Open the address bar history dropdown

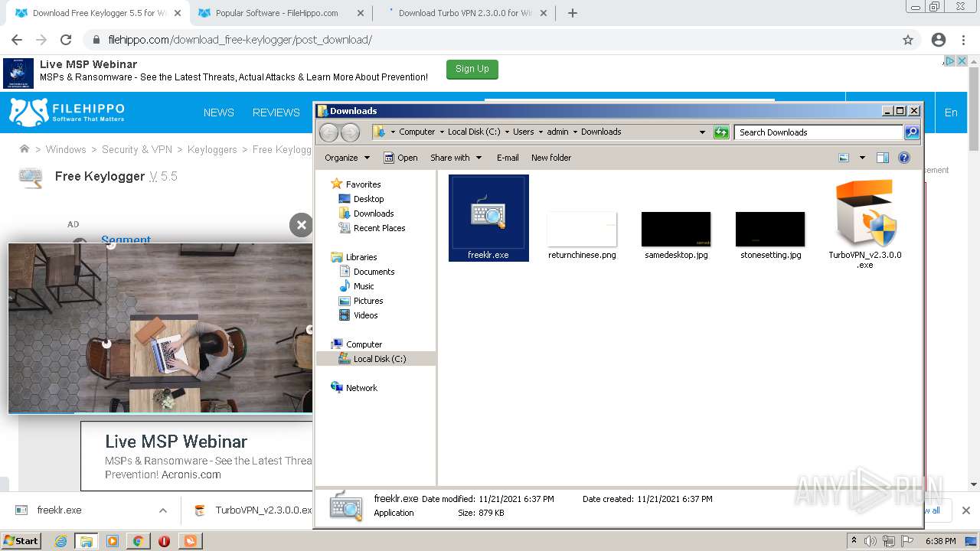coord(702,132)
